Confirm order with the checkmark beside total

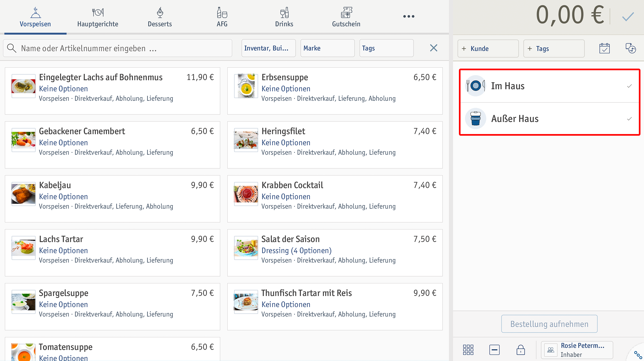pyautogui.click(x=628, y=16)
